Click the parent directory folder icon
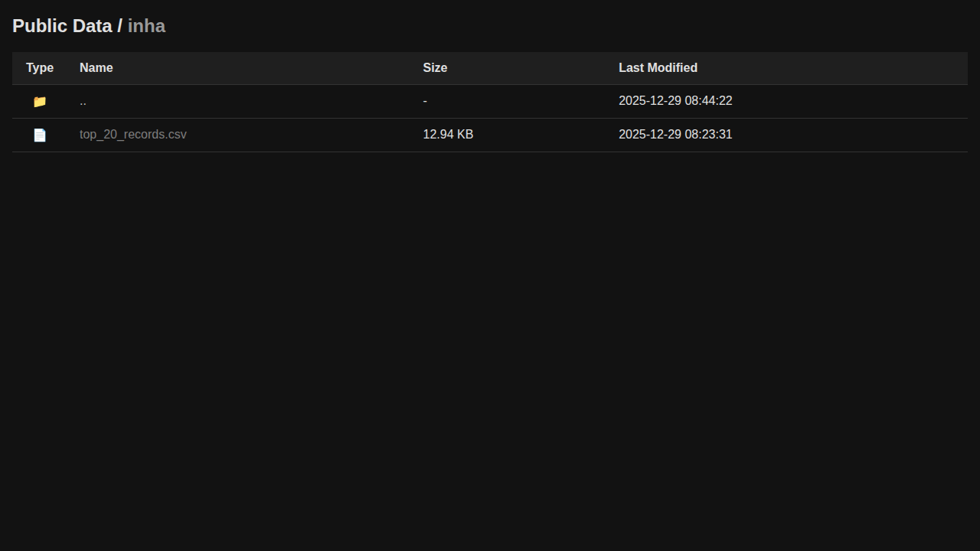The width and height of the screenshot is (980, 551). [x=40, y=102]
